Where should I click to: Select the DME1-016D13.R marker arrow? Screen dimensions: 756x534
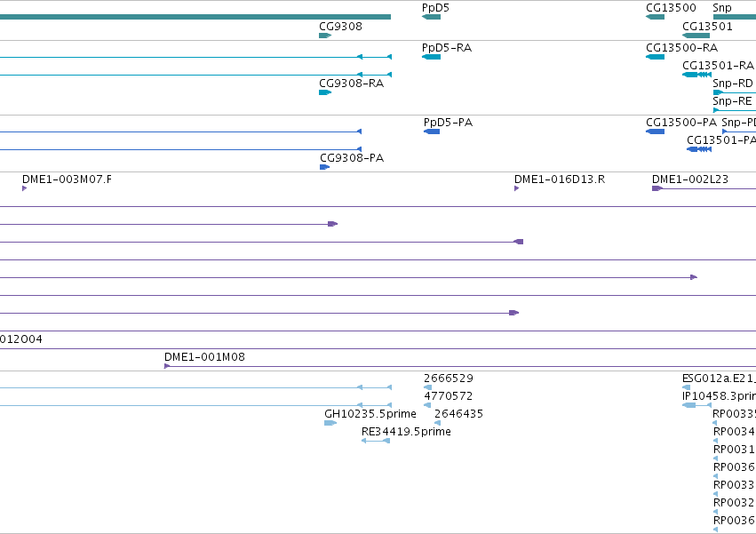[x=516, y=188]
